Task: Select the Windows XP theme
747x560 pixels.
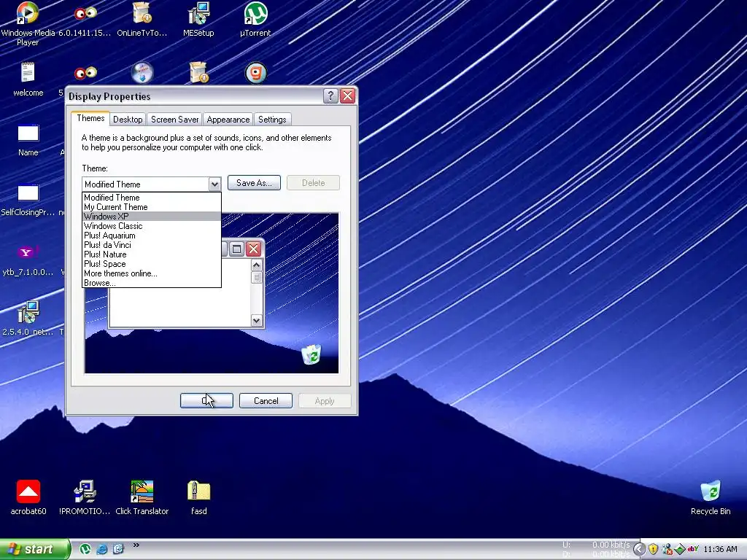Action: pos(152,216)
